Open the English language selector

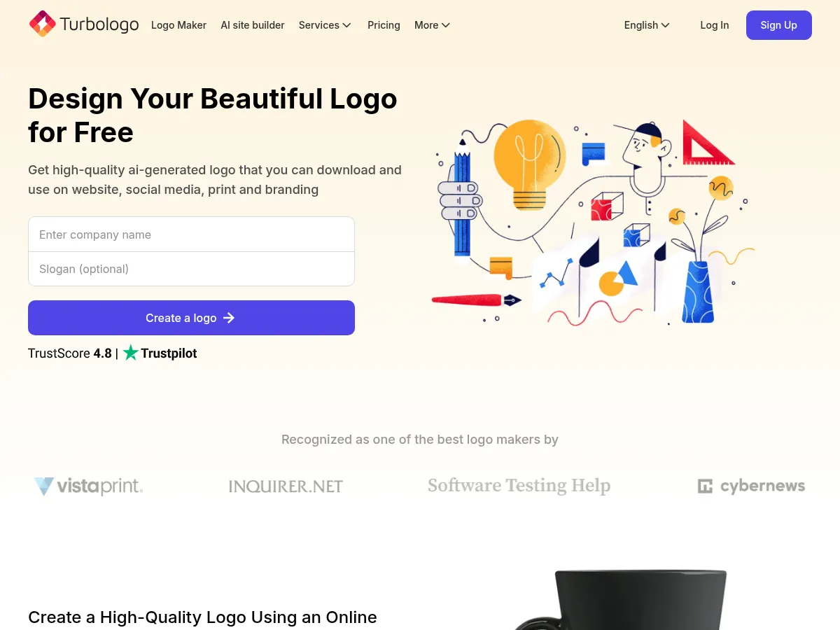click(x=647, y=25)
